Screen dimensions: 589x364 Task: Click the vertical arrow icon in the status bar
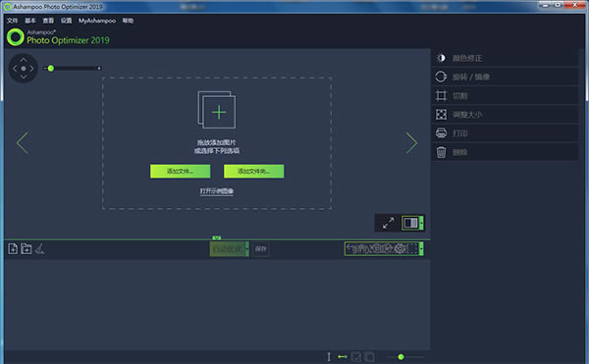click(x=329, y=356)
